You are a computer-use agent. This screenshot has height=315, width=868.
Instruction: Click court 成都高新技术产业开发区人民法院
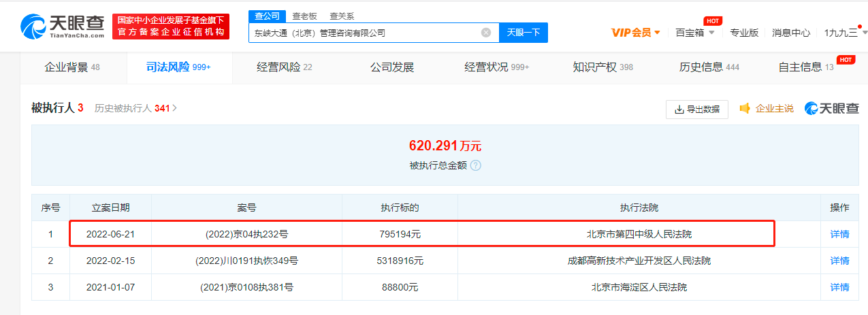click(639, 261)
